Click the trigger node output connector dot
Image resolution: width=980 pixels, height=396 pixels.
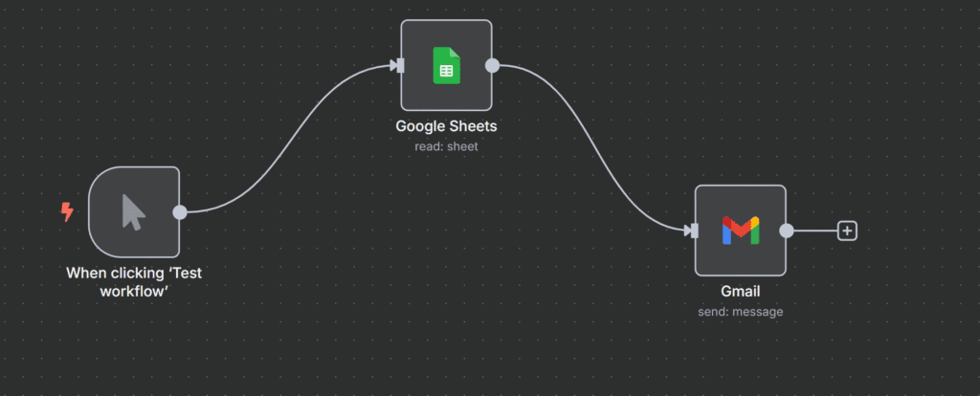179,212
